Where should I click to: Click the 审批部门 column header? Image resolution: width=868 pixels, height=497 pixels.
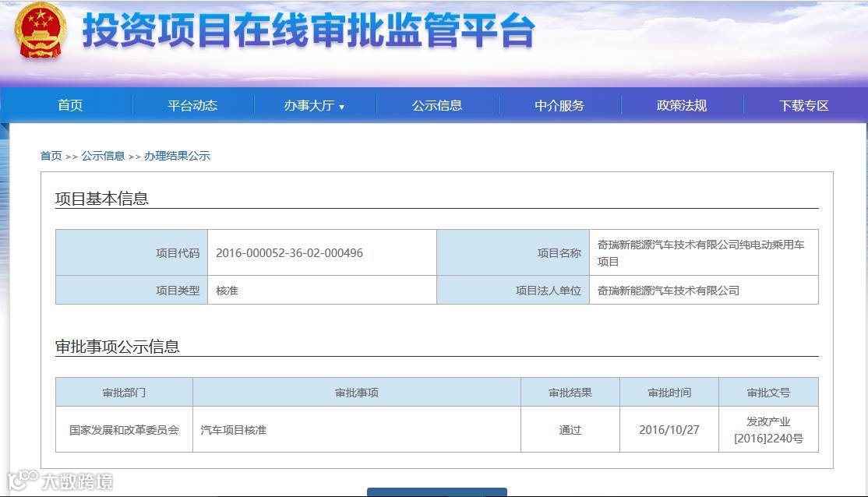tap(124, 393)
